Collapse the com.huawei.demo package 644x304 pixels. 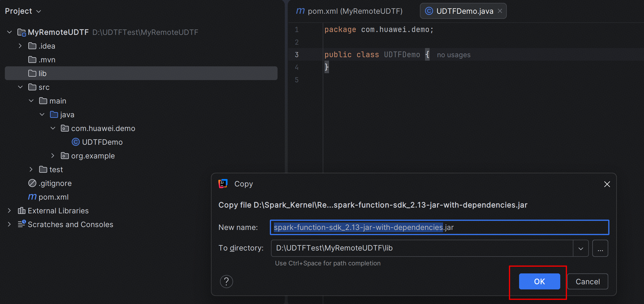click(x=53, y=128)
